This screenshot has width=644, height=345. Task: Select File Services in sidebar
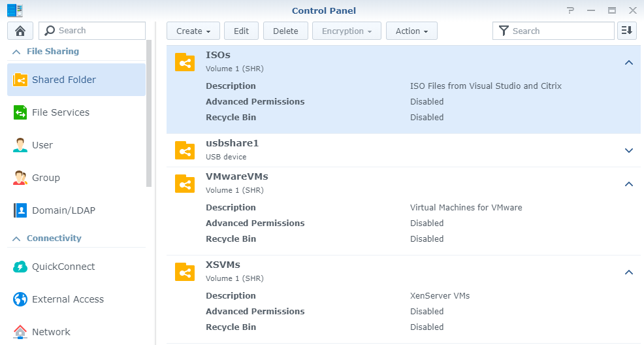pyautogui.click(x=61, y=112)
